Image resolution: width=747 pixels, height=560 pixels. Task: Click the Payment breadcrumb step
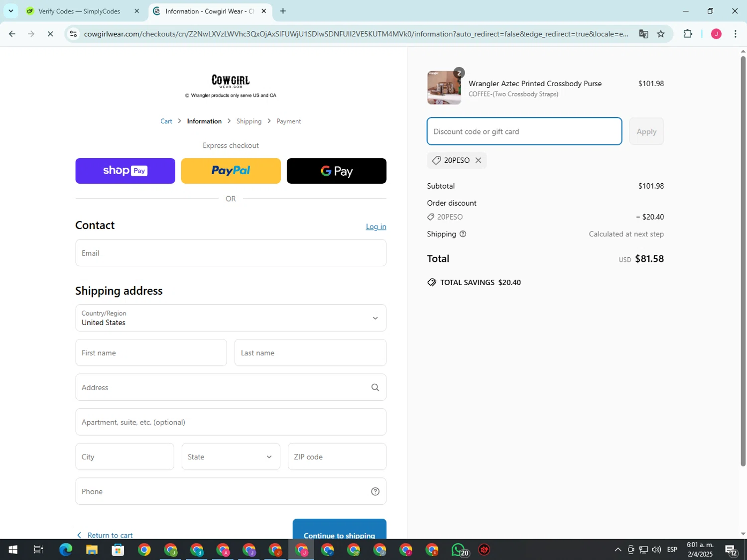(289, 121)
